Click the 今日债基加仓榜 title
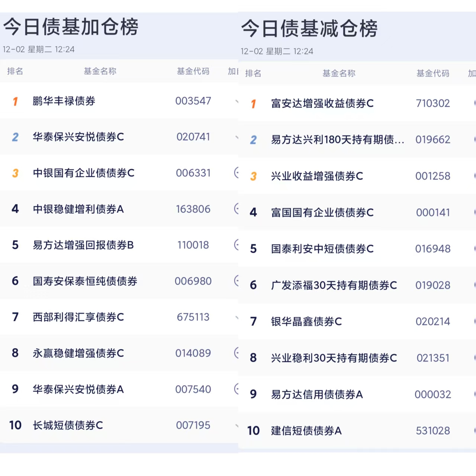Image resolution: width=476 pixels, height=476 pixels. tap(71, 27)
